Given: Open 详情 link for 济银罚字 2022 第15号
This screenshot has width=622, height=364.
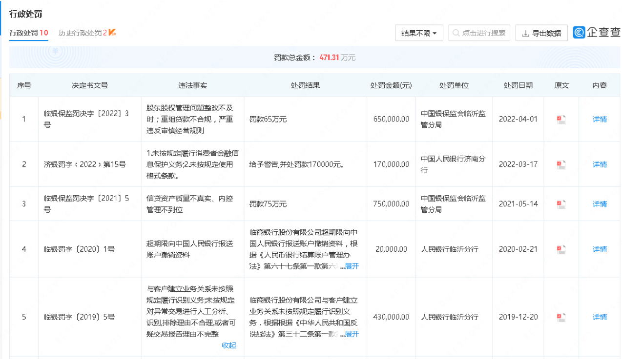Looking at the screenshot, I should tap(600, 164).
